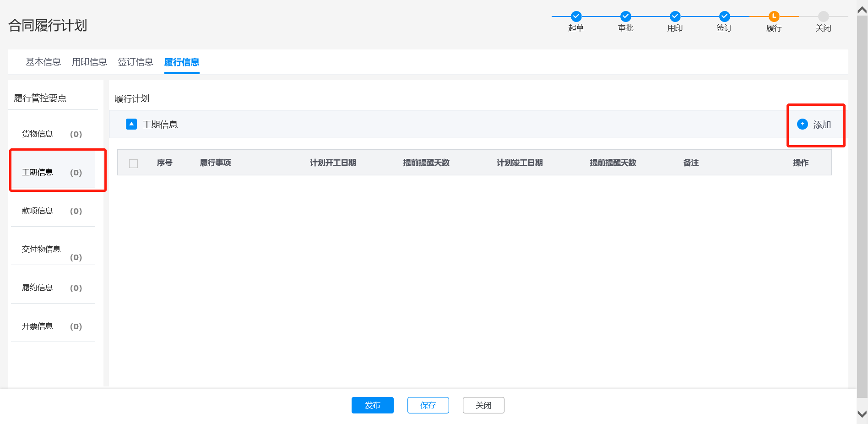Click the blue plus 添加 icon
The height and width of the screenshot is (424, 868).
point(803,124)
